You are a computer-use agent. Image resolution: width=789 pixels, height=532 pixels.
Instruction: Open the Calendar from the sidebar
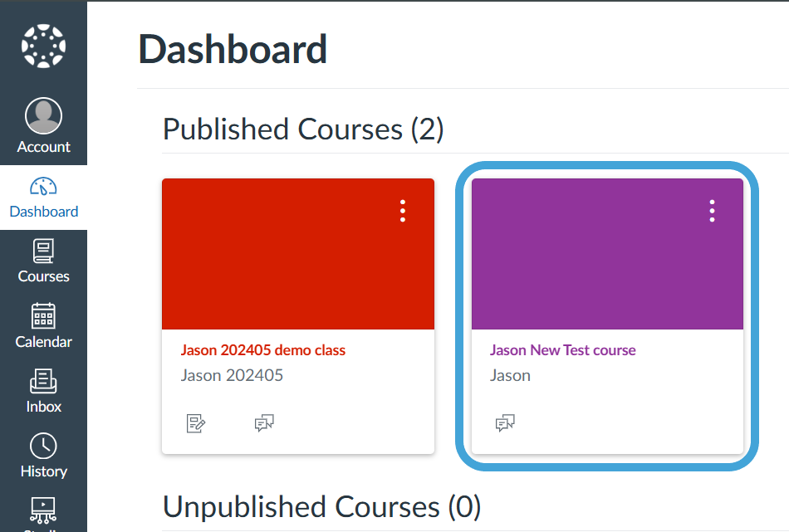click(43, 327)
